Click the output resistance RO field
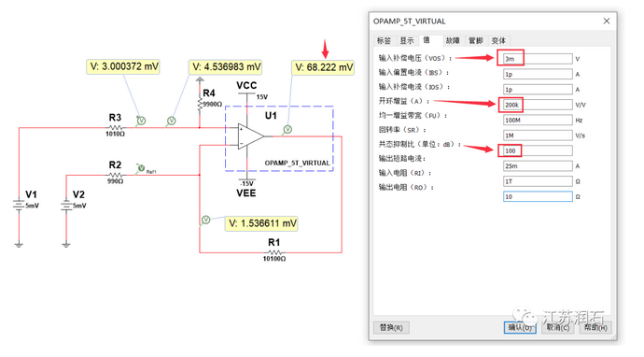This screenshot has height=357, width=644. [x=538, y=196]
